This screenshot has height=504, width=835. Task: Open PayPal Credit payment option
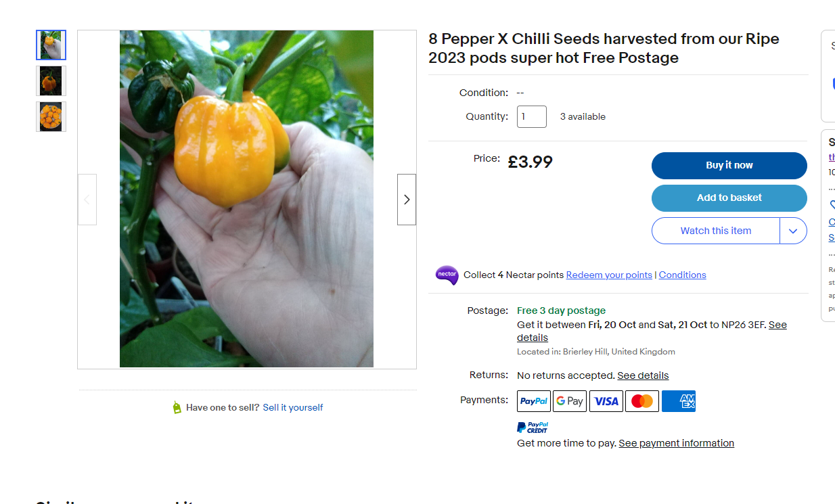click(x=532, y=426)
